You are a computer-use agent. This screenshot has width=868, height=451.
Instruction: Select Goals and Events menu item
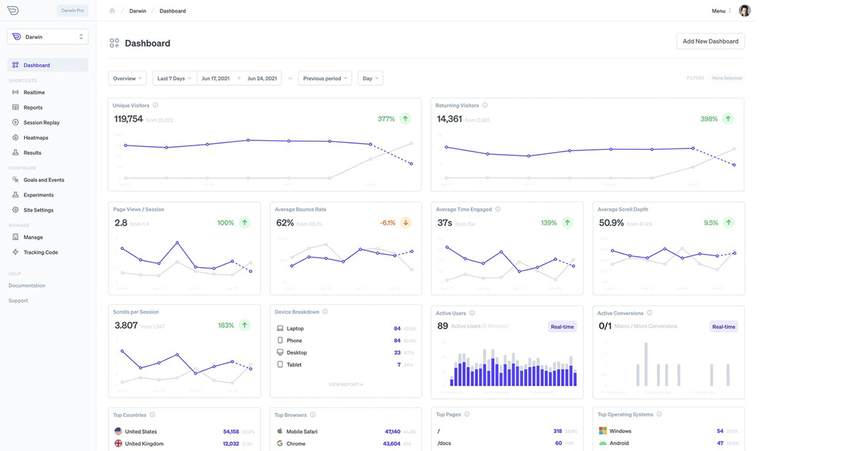[44, 180]
